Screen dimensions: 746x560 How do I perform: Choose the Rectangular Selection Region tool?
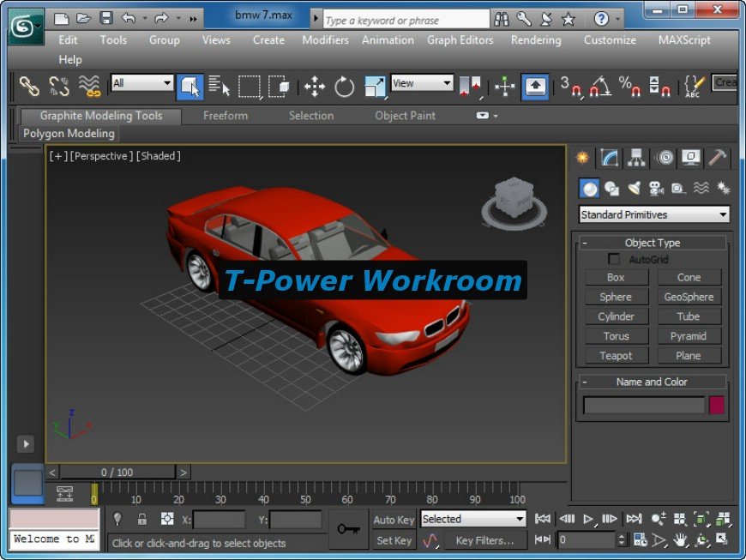tap(250, 87)
